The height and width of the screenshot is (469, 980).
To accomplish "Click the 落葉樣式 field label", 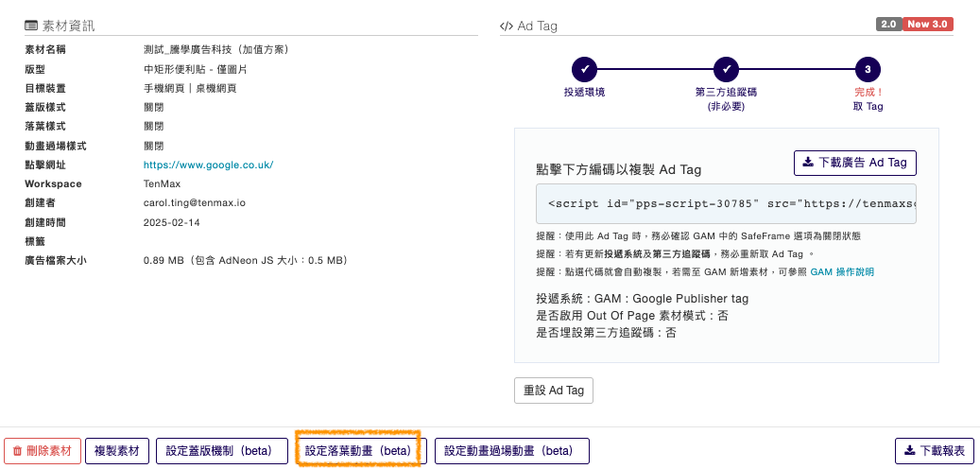I will tap(45, 127).
